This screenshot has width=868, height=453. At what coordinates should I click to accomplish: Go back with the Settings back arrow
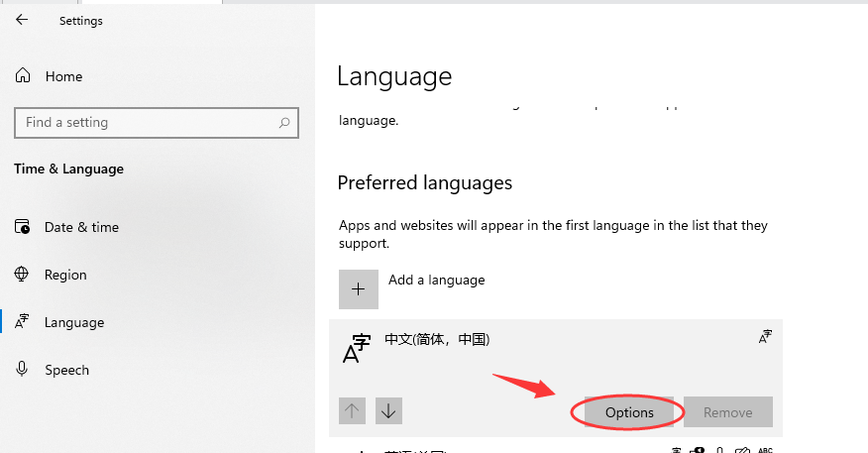pos(22,20)
